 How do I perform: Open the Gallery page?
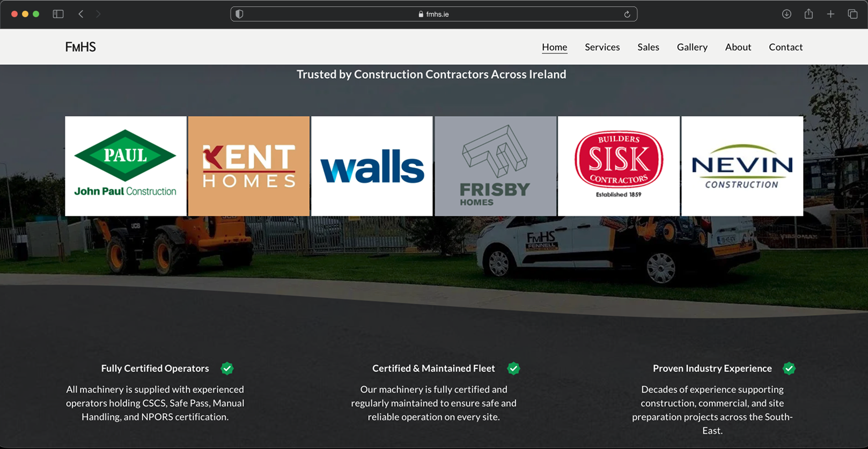click(692, 47)
